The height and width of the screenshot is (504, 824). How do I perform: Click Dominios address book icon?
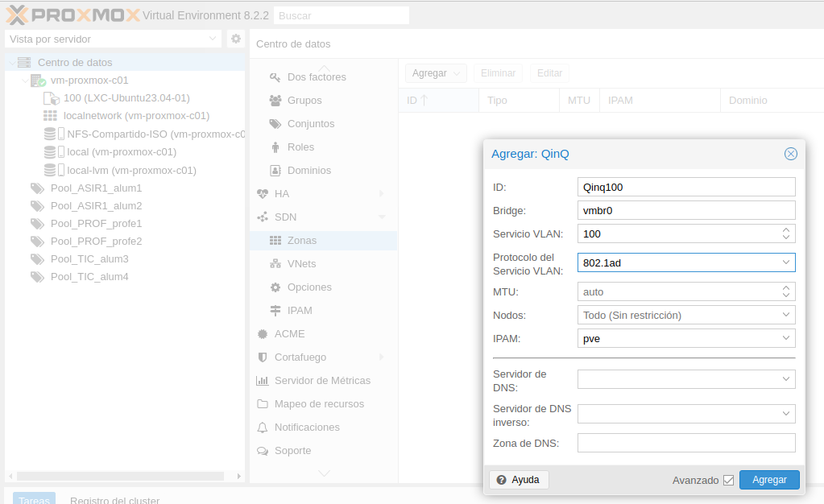pyautogui.click(x=275, y=170)
